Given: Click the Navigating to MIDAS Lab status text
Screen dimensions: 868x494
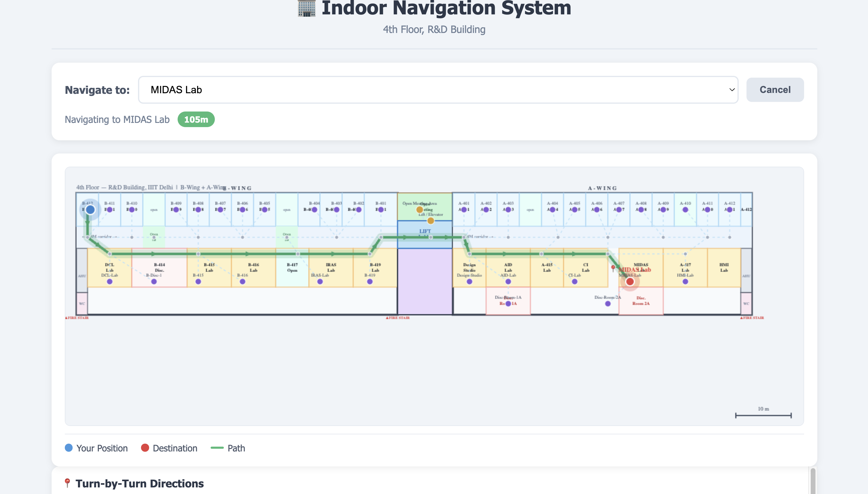Looking at the screenshot, I should [x=117, y=119].
